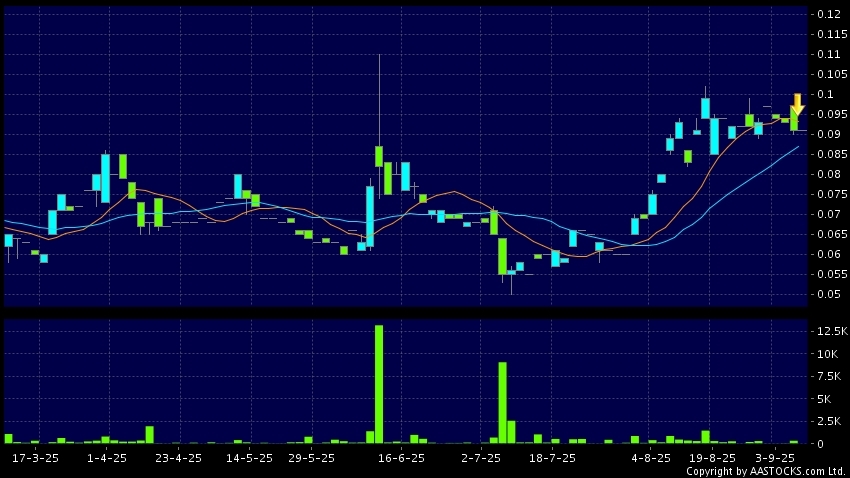Click the 0.07 price axis label
Viewport: 850px width, 478px height.
point(829,214)
